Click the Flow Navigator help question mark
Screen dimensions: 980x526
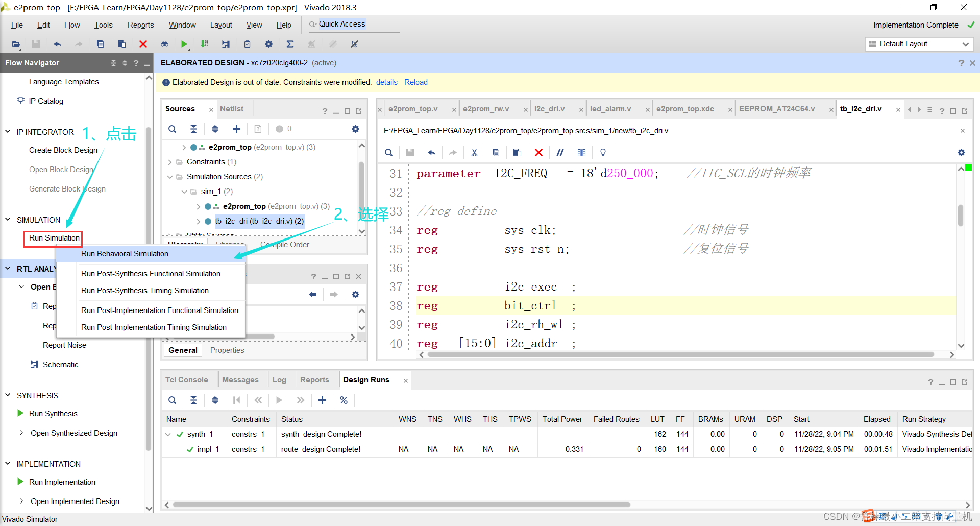pos(136,63)
